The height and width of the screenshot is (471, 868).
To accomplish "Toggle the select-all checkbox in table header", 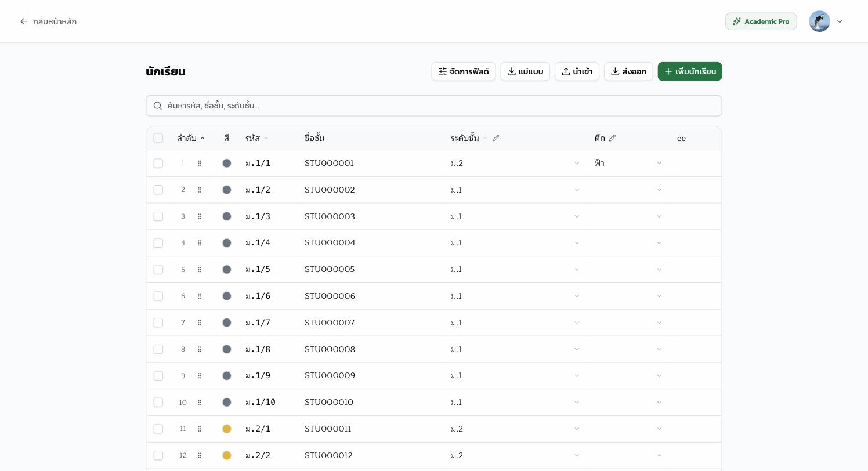I will click(158, 138).
